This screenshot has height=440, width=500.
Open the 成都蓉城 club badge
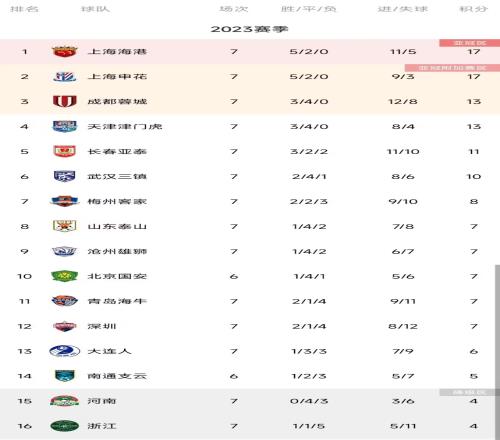tap(65, 101)
